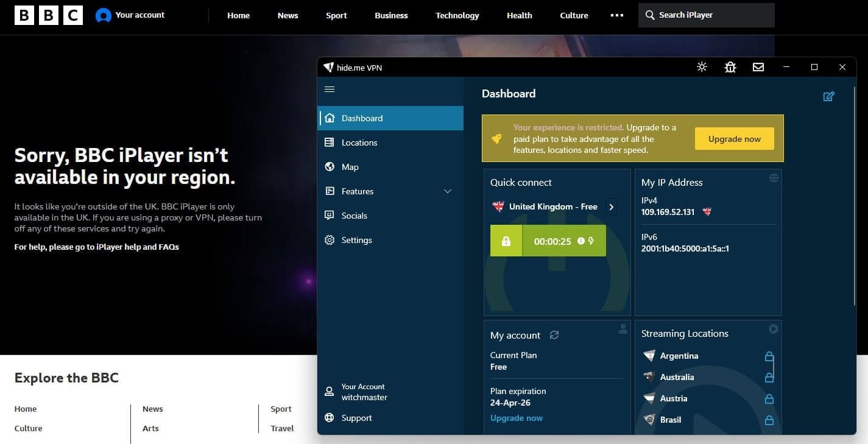868x444 pixels.
Task: Click the BBC logo
Action: [49, 15]
